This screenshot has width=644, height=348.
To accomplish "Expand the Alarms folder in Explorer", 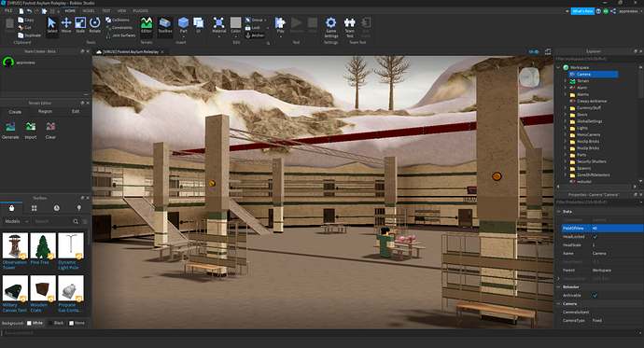I will [566, 94].
